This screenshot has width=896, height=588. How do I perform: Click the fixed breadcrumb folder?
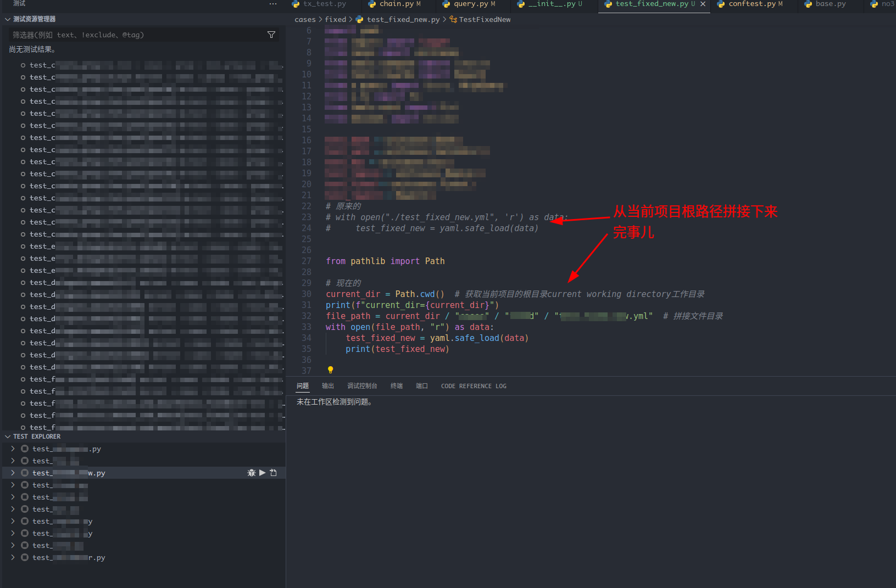336,19
